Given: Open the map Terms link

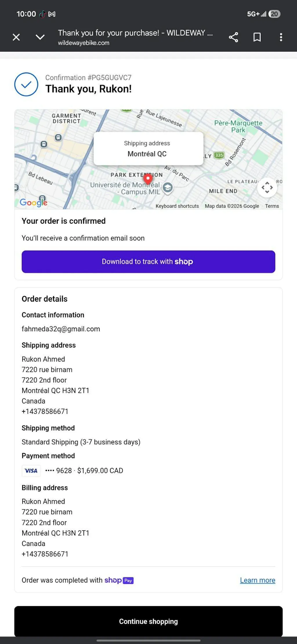Looking at the screenshot, I should click(x=272, y=206).
